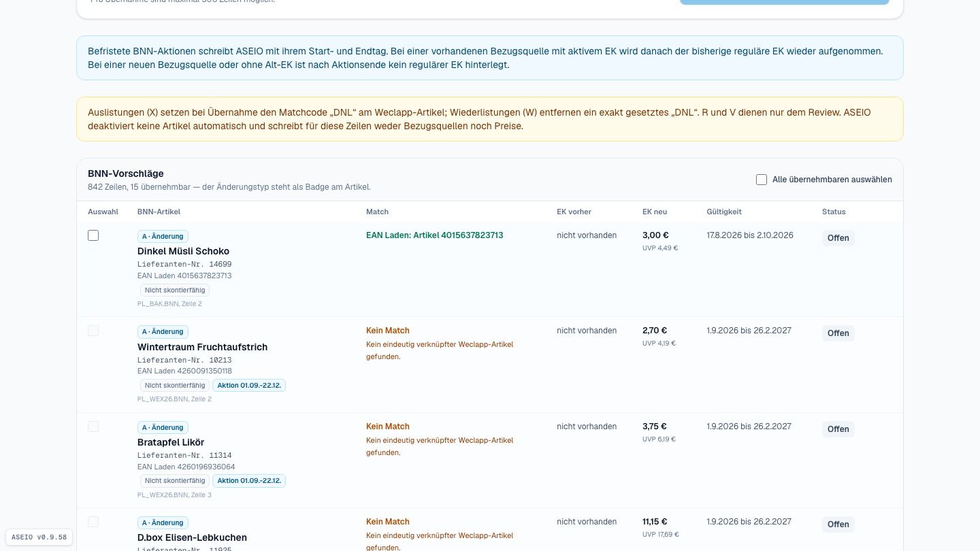This screenshot has width=980, height=551.
Task: Click A · Änderung badge of Wintertraum Fruchtaufstrich
Action: click(x=163, y=331)
